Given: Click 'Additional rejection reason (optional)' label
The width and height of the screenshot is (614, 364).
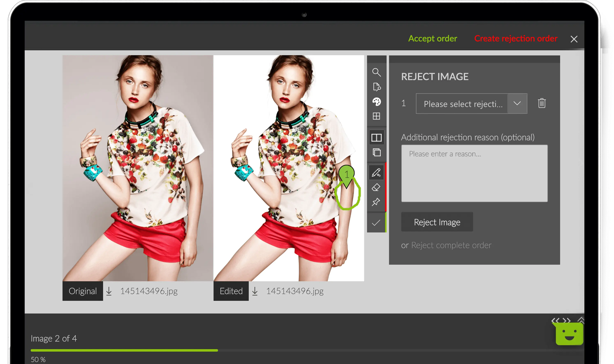Looking at the screenshot, I should (468, 137).
